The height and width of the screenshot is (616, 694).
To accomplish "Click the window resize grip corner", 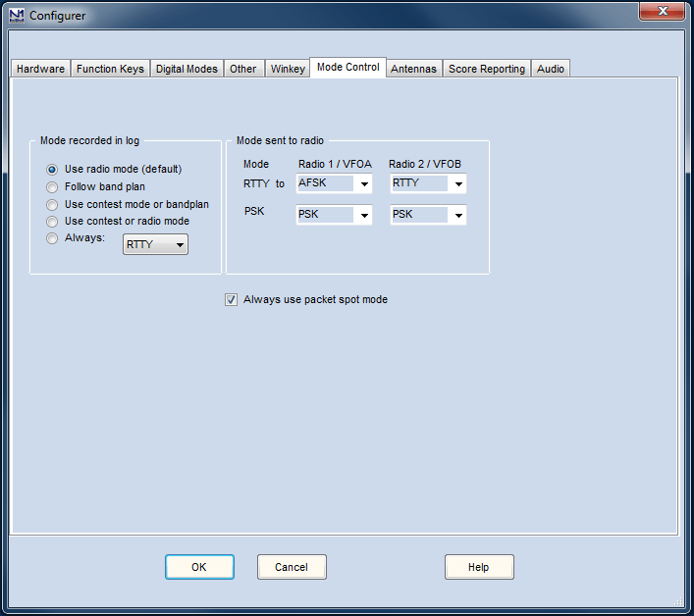I will 678,601.
